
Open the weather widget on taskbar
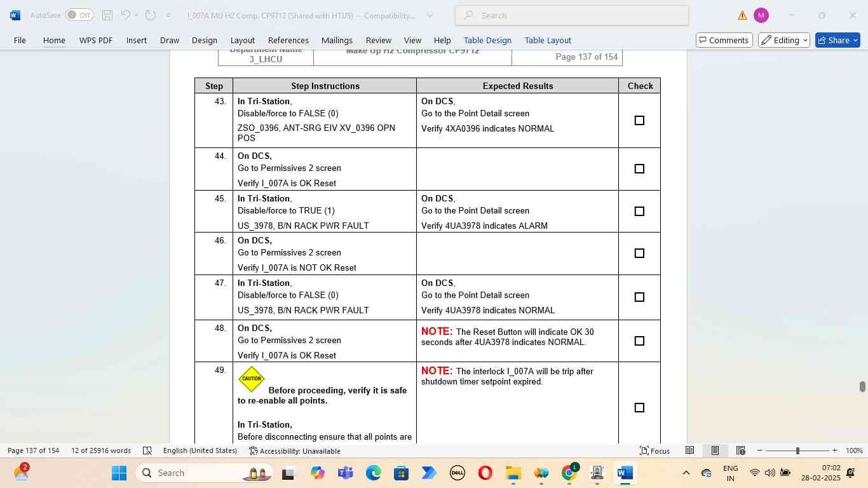21,471
